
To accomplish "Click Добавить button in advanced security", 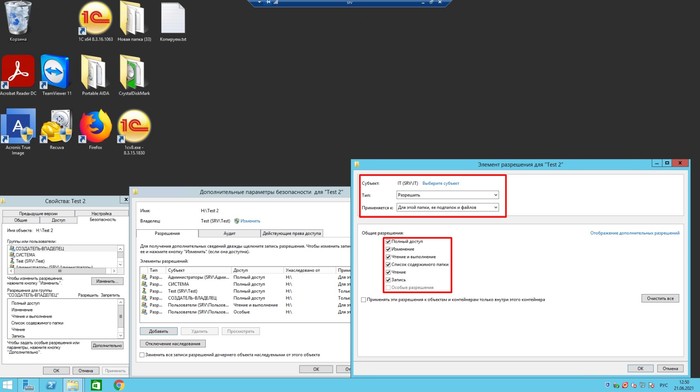I will pyautogui.click(x=158, y=331).
